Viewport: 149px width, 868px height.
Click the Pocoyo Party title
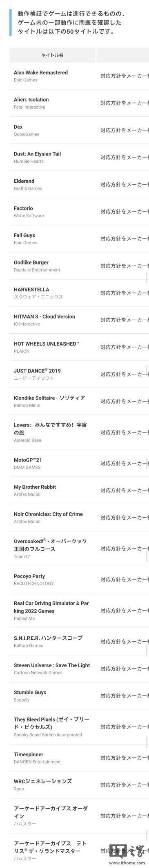(x=29, y=576)
